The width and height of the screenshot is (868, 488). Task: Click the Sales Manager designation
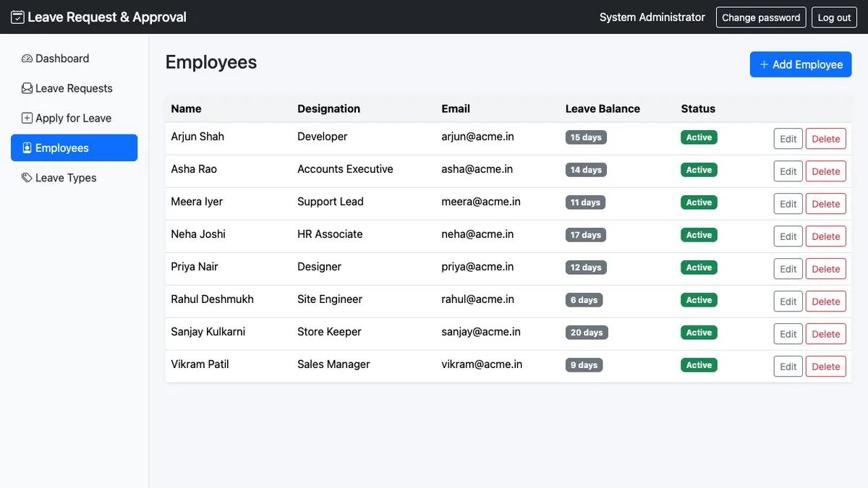coord(333,364)
